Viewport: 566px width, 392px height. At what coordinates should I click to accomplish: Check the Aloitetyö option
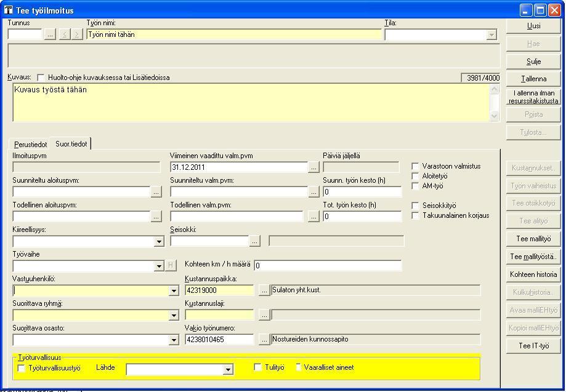416,176
